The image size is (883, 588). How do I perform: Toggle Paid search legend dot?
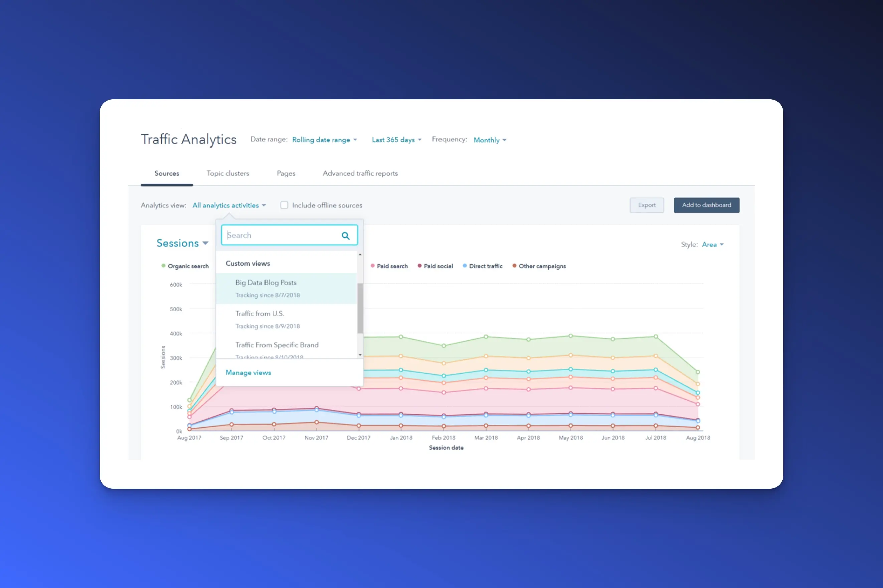372,266
